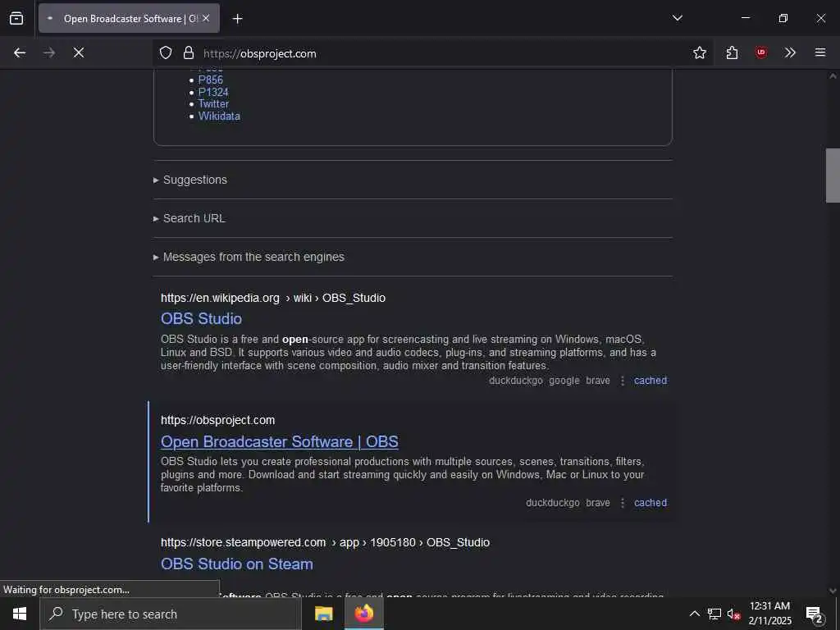Screen dimensions: 840x630
Task: Open the Windows Start menu
Action: coord(20,614)
